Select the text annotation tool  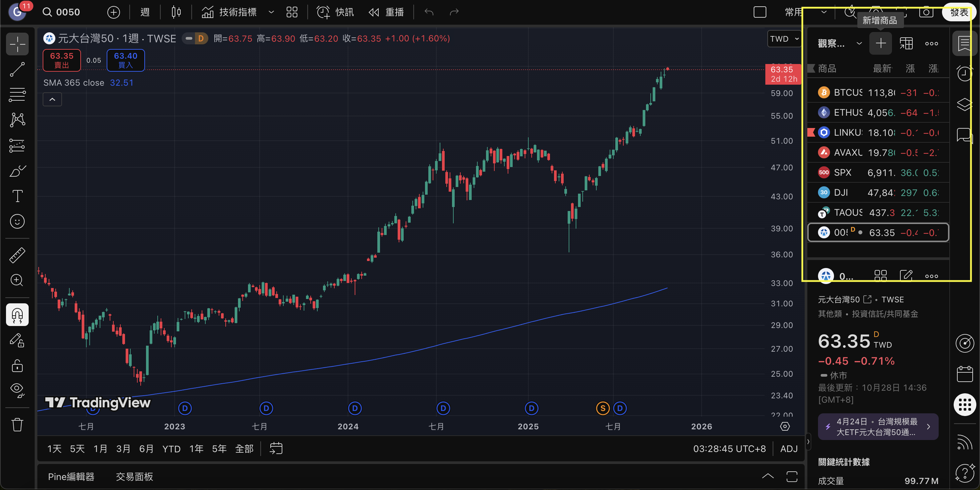click(17, 196)
